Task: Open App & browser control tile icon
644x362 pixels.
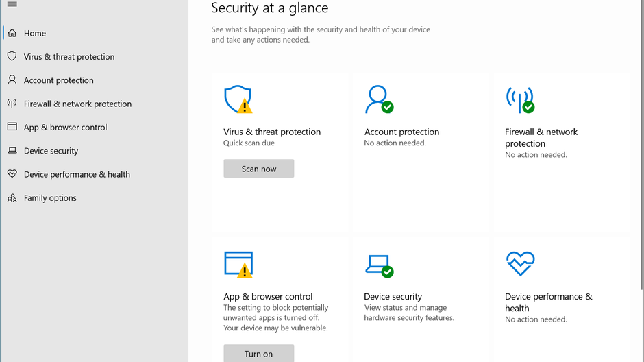Action: (x=238, y=265)
